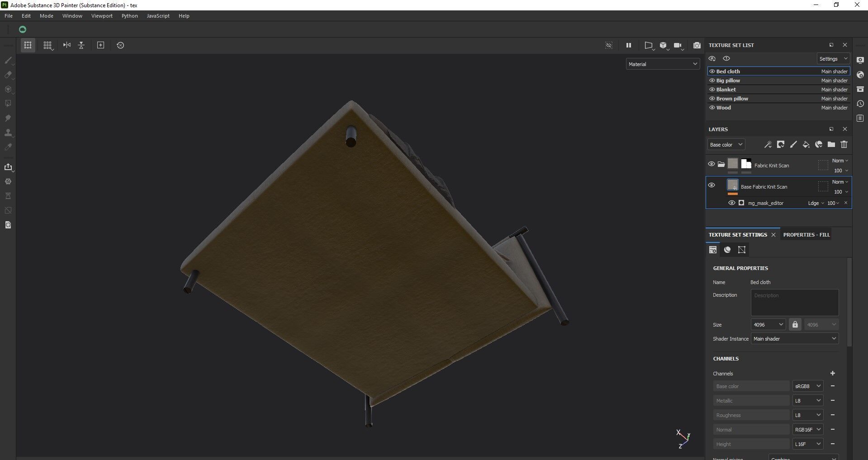This screenshot has width=868, height=460.
Task: Click the reset rotation circular arrow icon
Action: click(x=120, y=45)
